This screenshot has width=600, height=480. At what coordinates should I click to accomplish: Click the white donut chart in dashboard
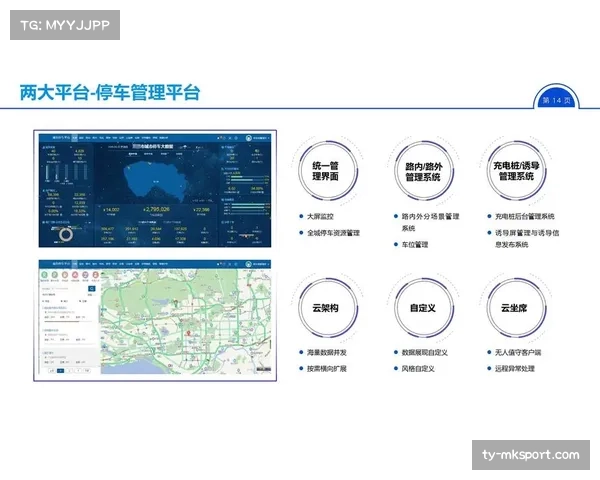pos(66,234)
